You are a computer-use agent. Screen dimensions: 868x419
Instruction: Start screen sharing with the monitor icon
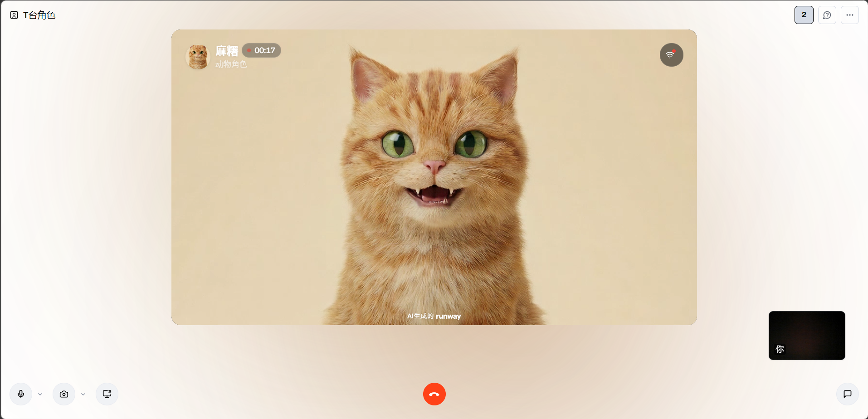click(x=107, y=394)
